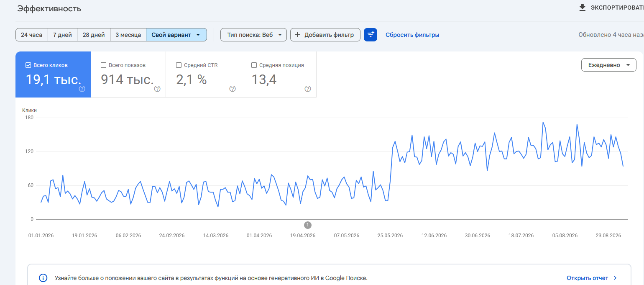This screenshot has height=285, width=644.
Task: Click the Сбросить фильтры link
Action: click(x=412, y=35)
